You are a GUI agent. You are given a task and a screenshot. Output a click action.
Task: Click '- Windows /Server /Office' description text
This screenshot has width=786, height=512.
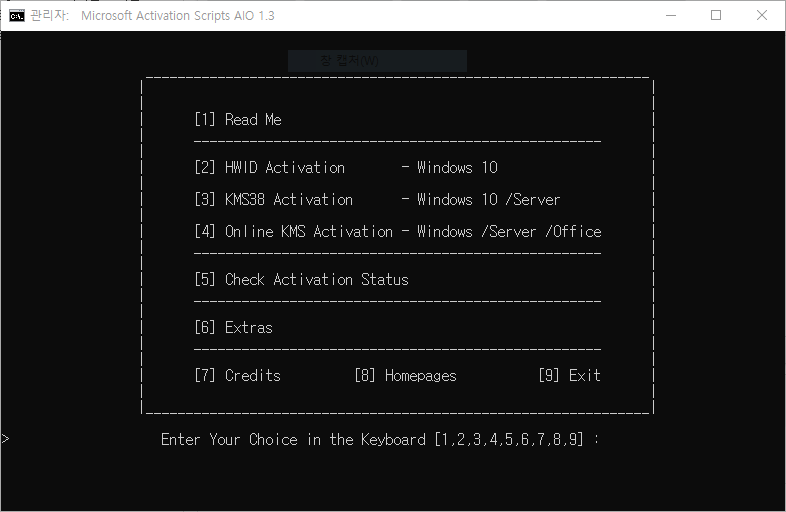click(501, 232)
